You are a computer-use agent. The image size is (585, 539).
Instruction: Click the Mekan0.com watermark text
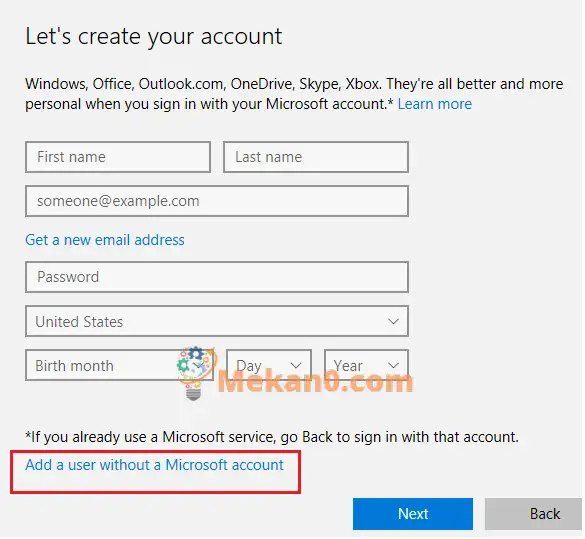[315, 382]
